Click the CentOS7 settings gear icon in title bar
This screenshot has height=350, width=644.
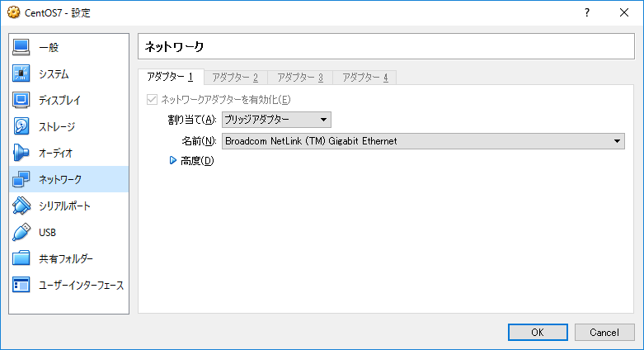click(13, 12)
